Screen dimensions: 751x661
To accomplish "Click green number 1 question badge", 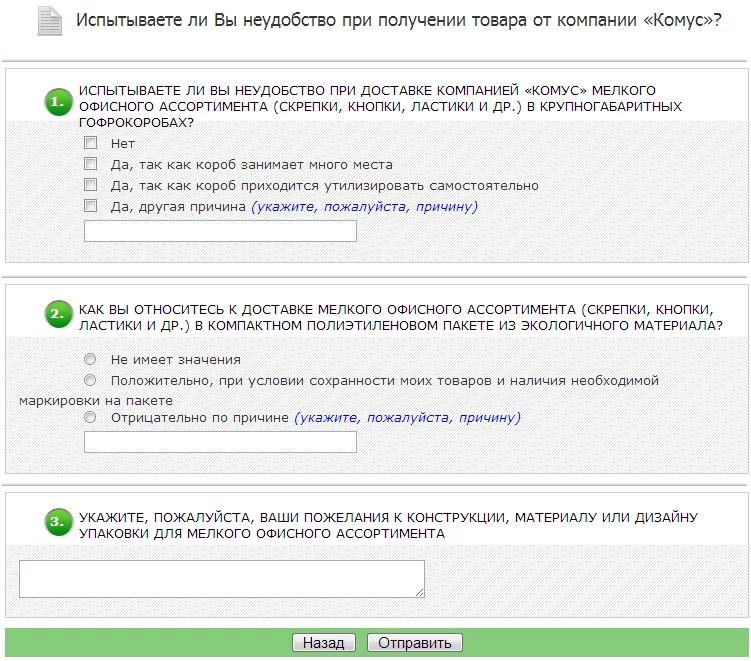I will point(58,102).
